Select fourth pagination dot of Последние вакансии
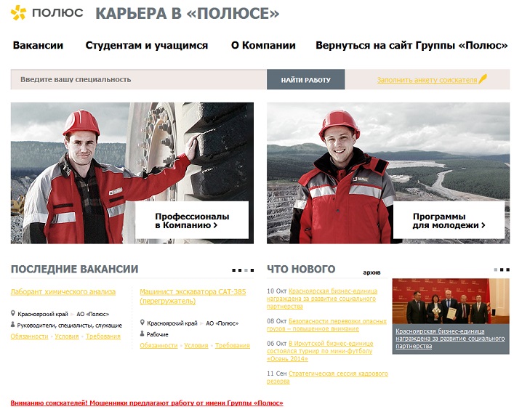 [252, 270]
